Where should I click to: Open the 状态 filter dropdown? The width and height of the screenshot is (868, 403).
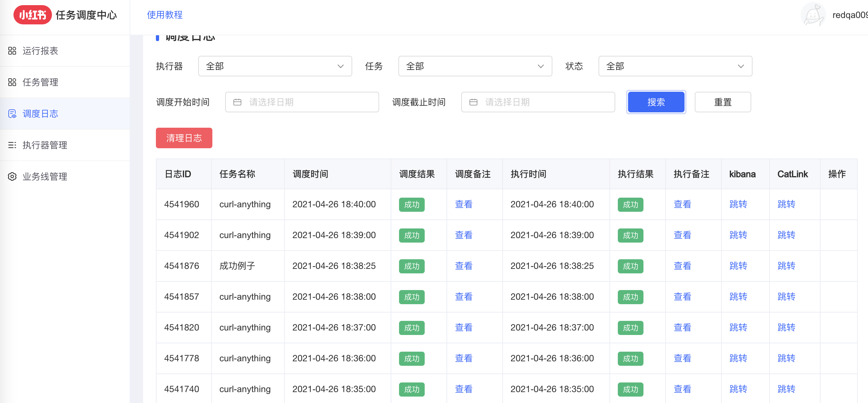(675, 66)
